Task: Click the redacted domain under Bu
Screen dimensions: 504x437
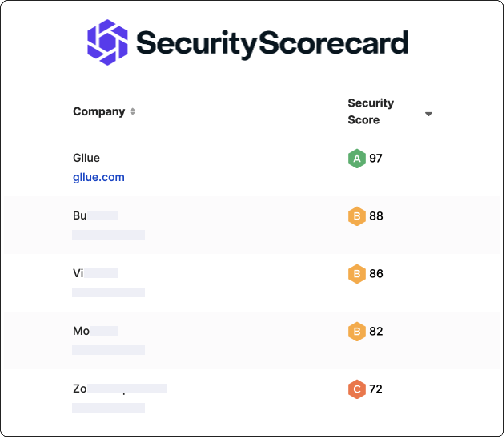Action: (x=108, y=235)
